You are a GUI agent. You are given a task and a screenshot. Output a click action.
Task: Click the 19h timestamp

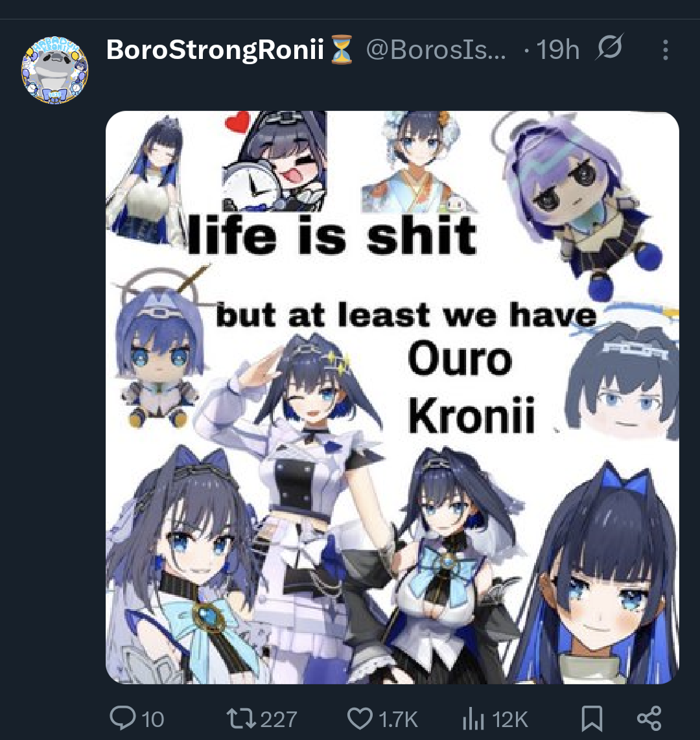click(x=558, y=49)
